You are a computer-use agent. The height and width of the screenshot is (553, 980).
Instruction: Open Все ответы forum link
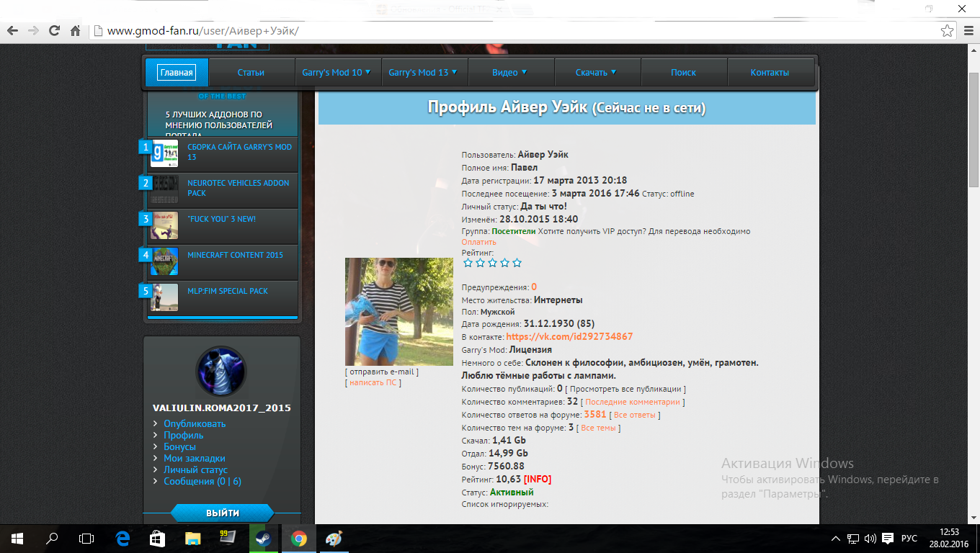point(634,415)
